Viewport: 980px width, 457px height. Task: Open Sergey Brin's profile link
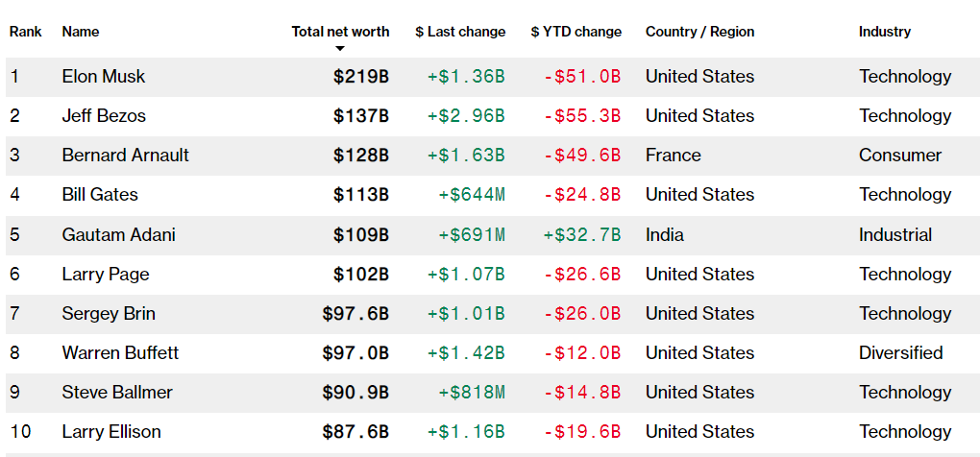click(x=109, y=314)
